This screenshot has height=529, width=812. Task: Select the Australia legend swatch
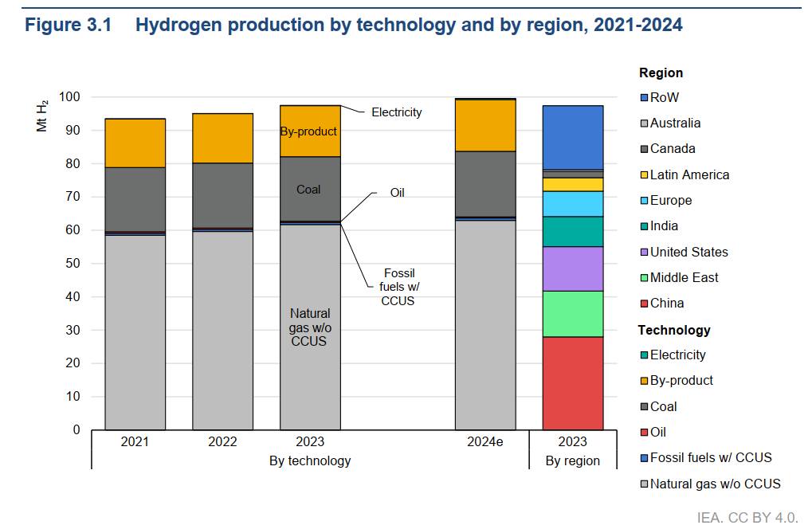644,123
